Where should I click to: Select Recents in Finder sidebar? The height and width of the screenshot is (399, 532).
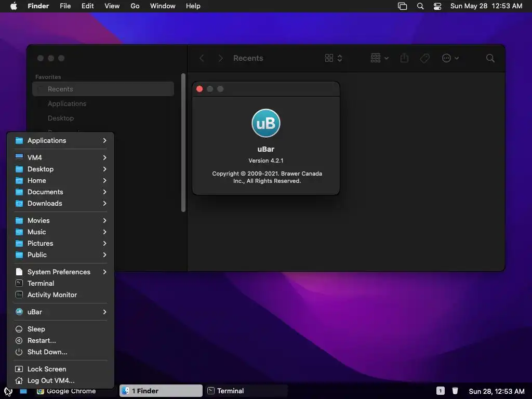[103, 89]
